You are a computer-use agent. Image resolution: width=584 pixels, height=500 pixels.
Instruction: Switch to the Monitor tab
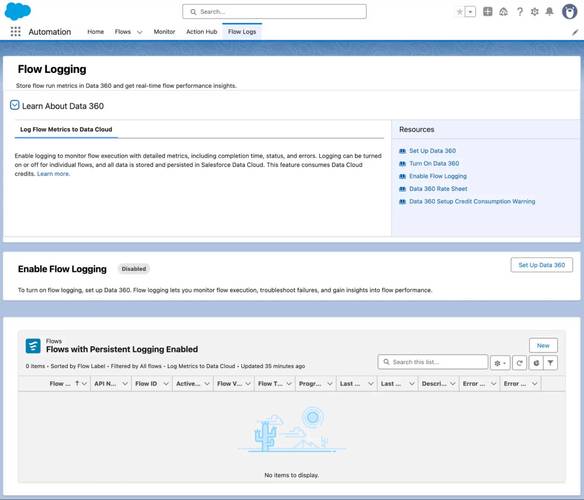coord(164,32)
